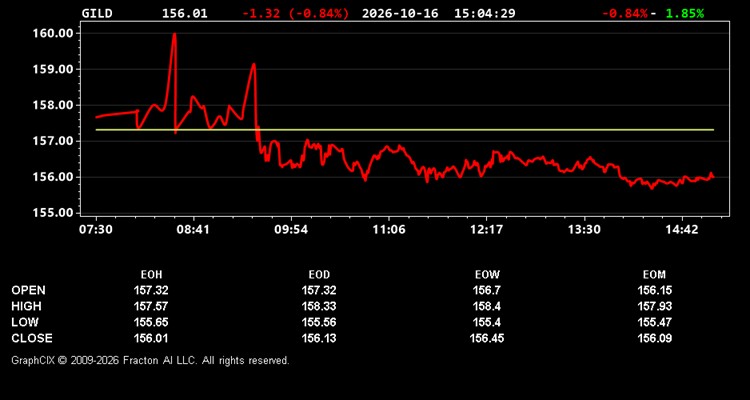Click EOM low value 155.47
This screenshot has width=750, height=400.
point(654,322)
